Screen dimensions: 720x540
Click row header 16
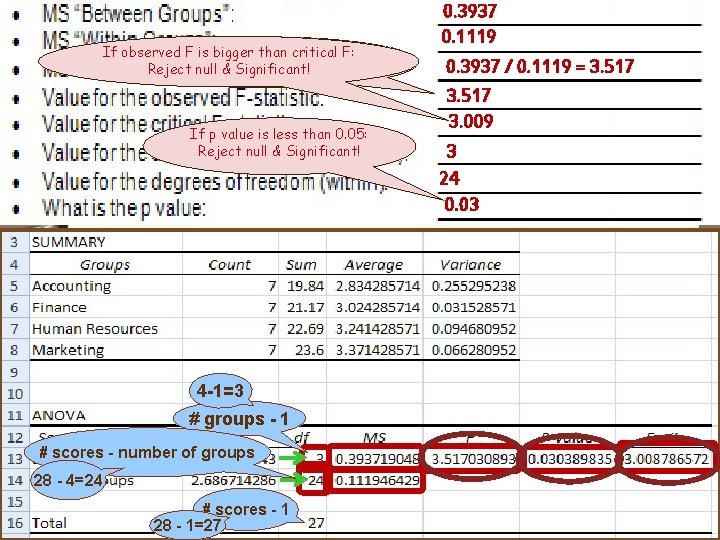(x=14, y=523)
